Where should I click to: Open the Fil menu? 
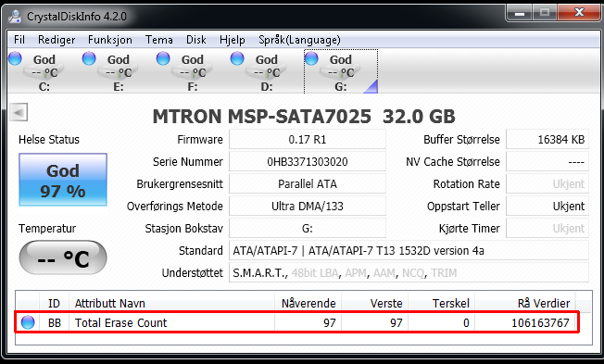pos(19,40)
